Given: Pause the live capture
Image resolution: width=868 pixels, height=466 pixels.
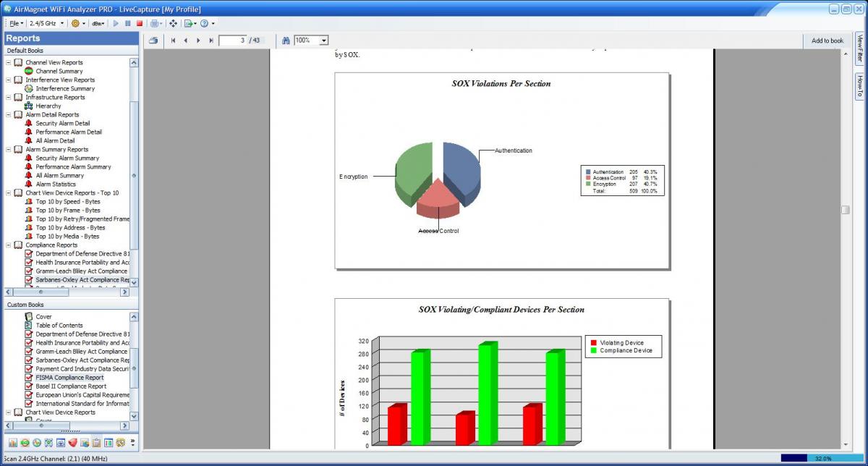Looking at the screenshot, I should click(128, 24).
